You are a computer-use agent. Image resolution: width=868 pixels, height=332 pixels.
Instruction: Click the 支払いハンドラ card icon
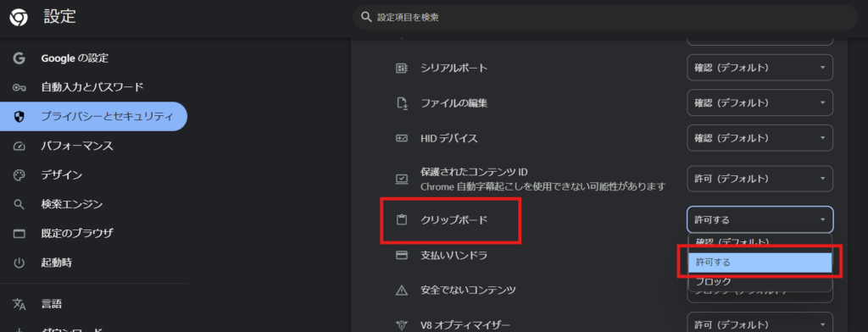(x=402, y=255)
